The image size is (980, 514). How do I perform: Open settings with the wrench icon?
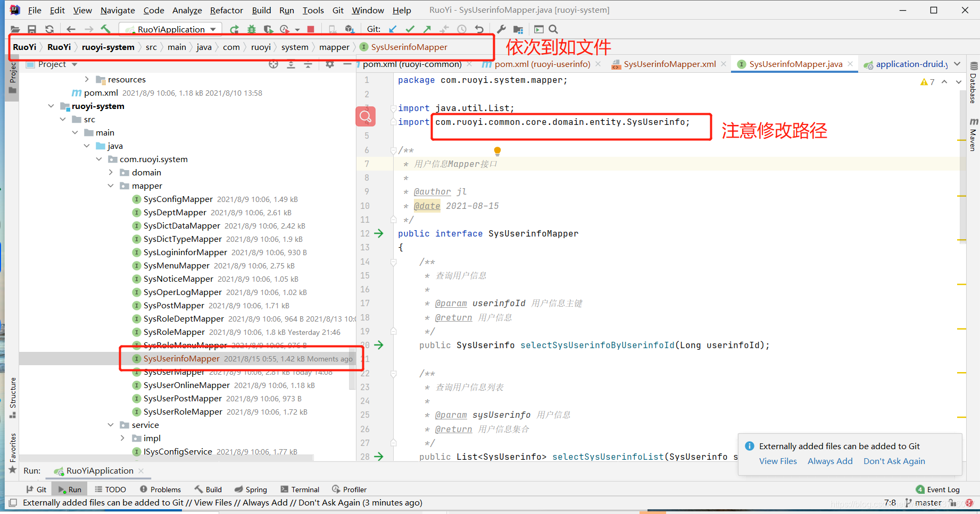501,29
